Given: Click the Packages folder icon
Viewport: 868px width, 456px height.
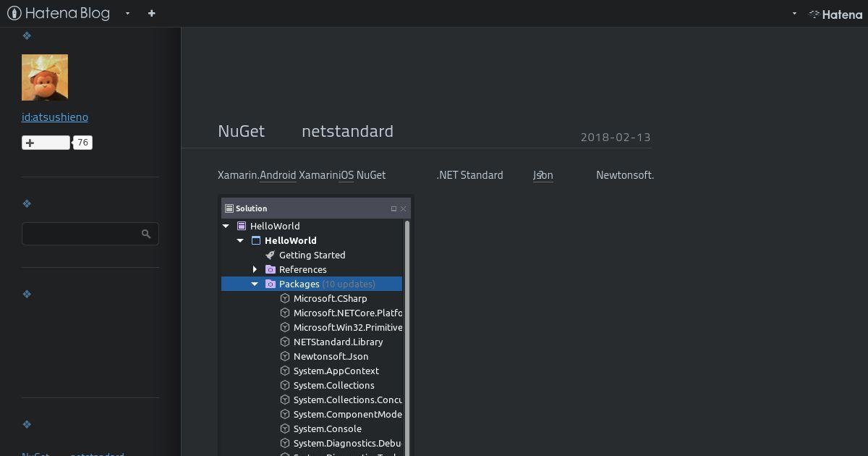Looking at the screenshot, I should [x=271, y=284].
